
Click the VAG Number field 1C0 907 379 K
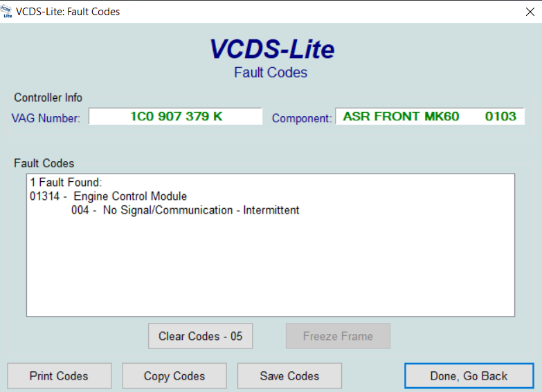pos(176,116)
